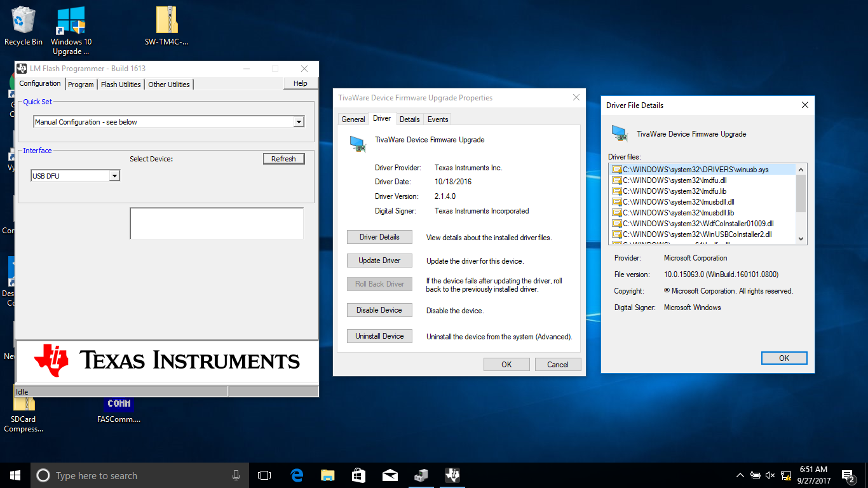
Task: Click OK in Driver File Details
Action: point(784,358)
